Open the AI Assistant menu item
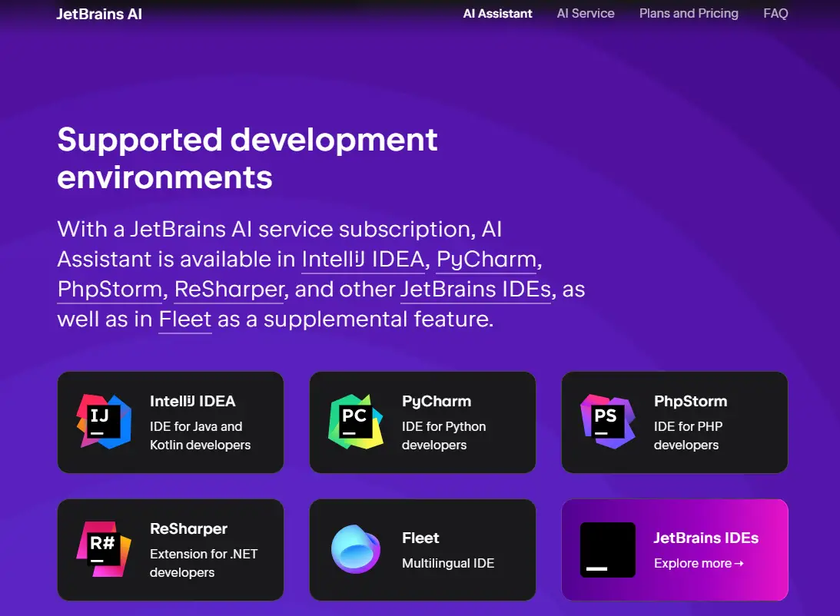Screen dimensions: 840x616 (x=497, y=14)
